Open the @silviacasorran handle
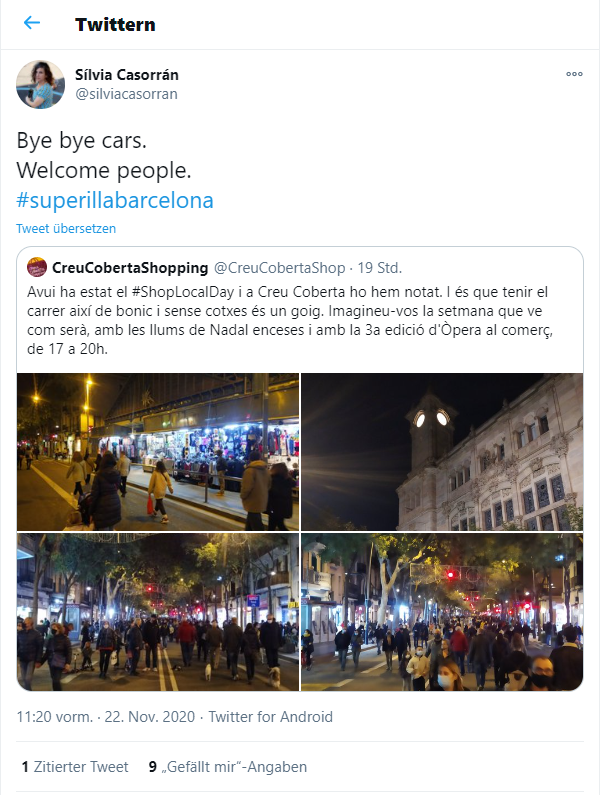The image size is (607, 795). coord(126,94)
